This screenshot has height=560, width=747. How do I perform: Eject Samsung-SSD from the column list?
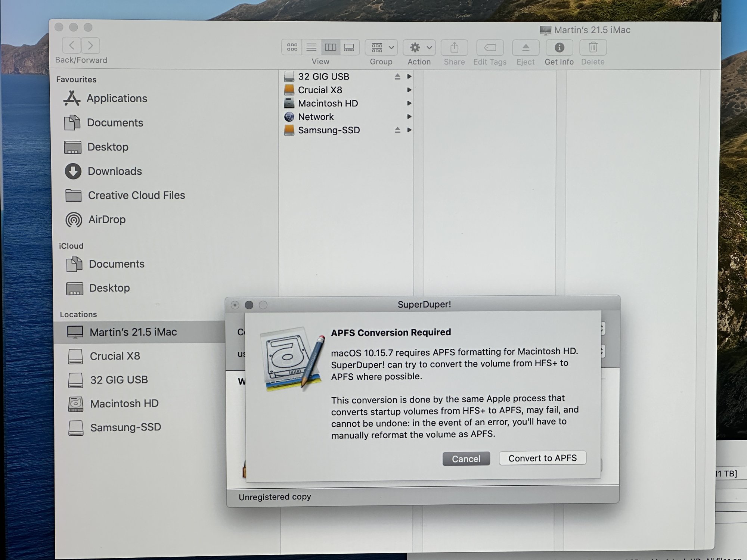click(x=397, y=130)
